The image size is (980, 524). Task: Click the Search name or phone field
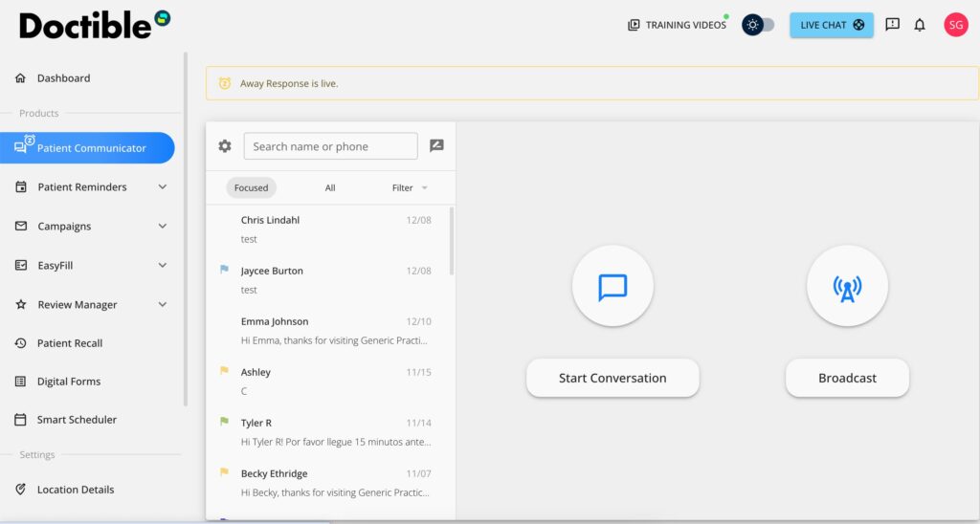[x=330, y=146]
